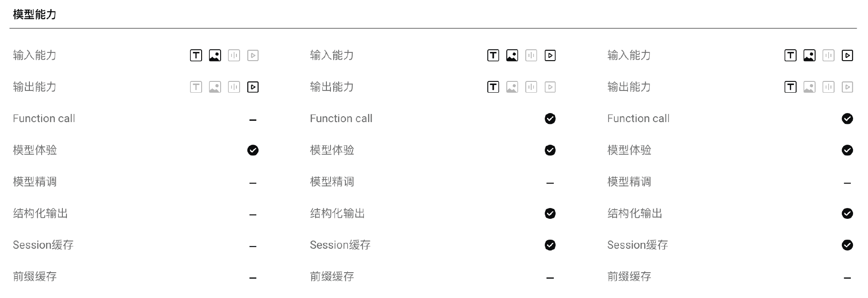Screen dimensions: 868x298
Task: Click Function call label in first column
Action: (x=44, y=118)
